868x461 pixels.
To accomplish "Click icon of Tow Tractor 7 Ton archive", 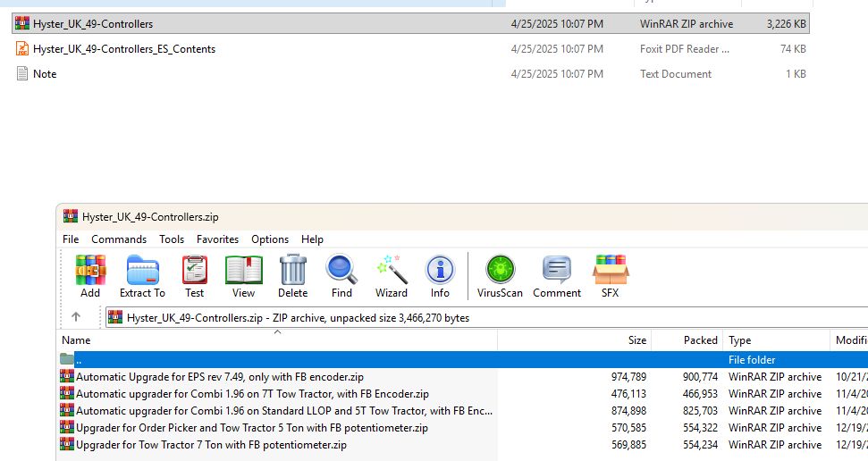I will click(67, 444).
